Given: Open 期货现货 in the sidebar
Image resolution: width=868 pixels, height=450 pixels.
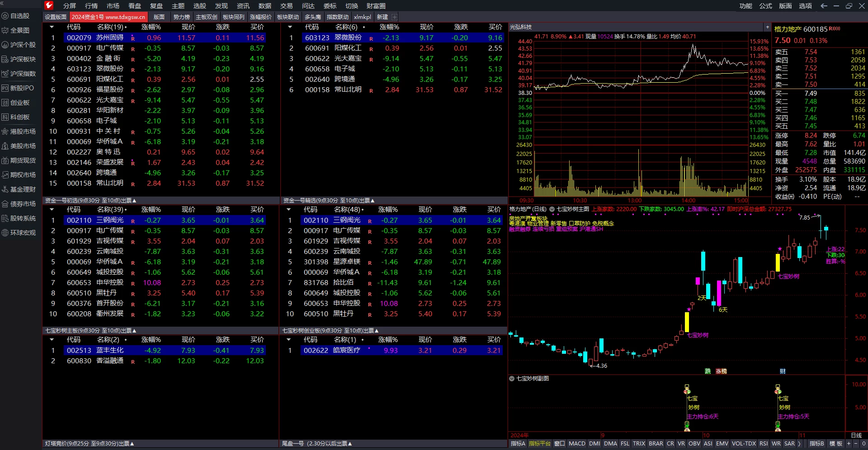Looking at the screenshot, I should [x=19, y=160].
